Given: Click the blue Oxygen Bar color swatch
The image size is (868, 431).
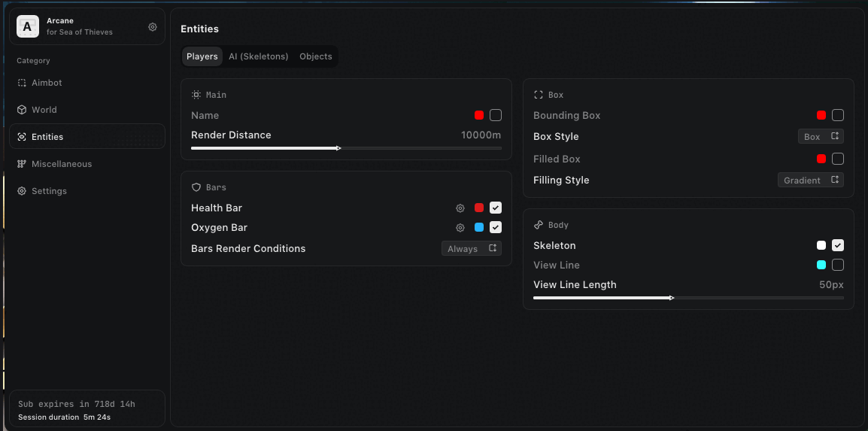Looking at the screenshot, I should [x=479, y=228].
